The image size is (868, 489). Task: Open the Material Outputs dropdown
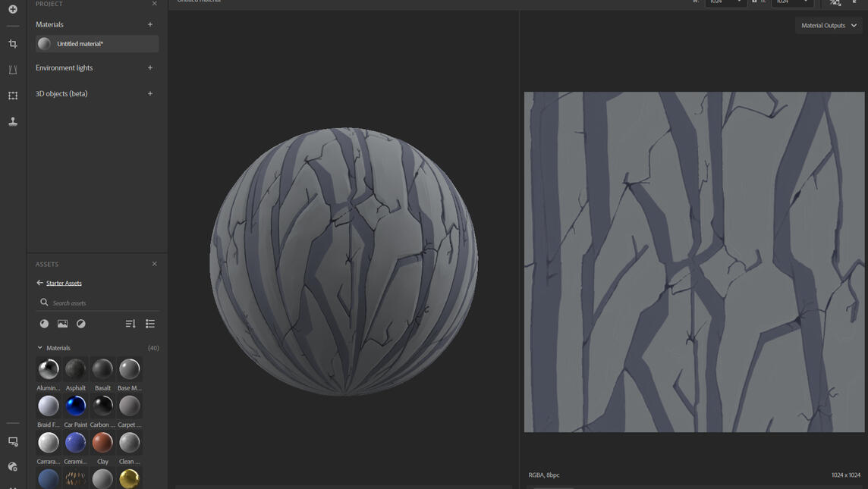pyautogui.click(x=829, y=26)
